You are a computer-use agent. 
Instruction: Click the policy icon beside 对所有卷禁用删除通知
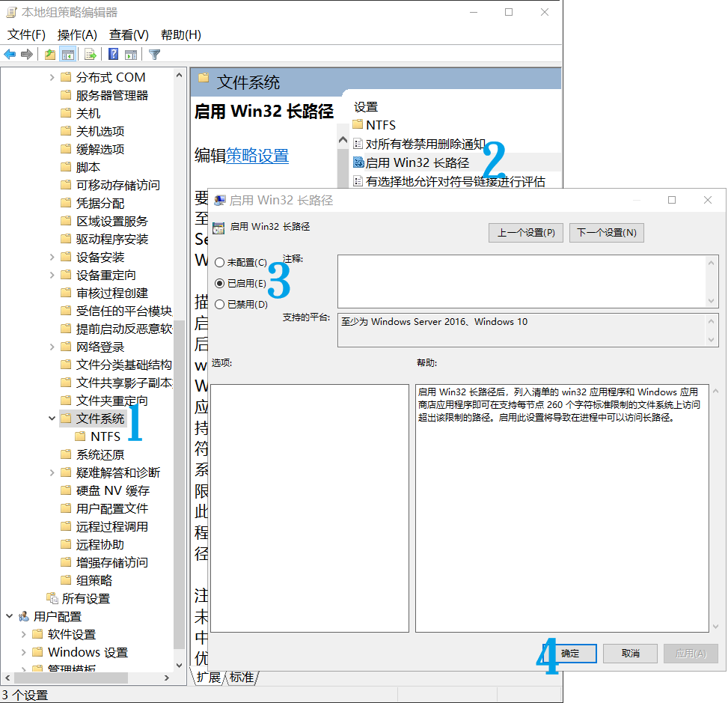358,144
